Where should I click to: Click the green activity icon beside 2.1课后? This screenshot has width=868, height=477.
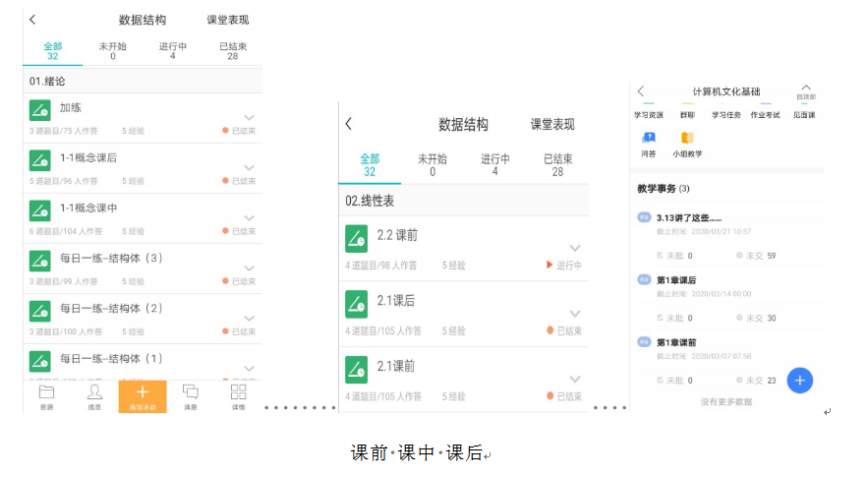coord(357,304)
